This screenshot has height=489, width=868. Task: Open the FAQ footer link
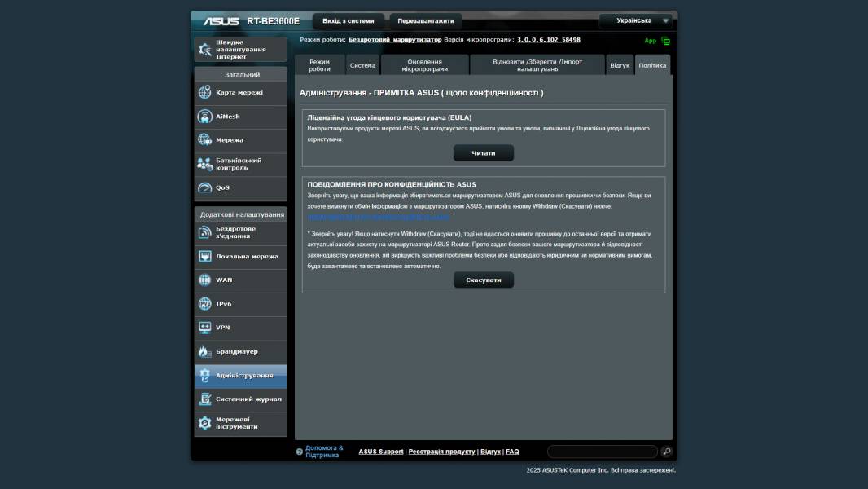512,452
